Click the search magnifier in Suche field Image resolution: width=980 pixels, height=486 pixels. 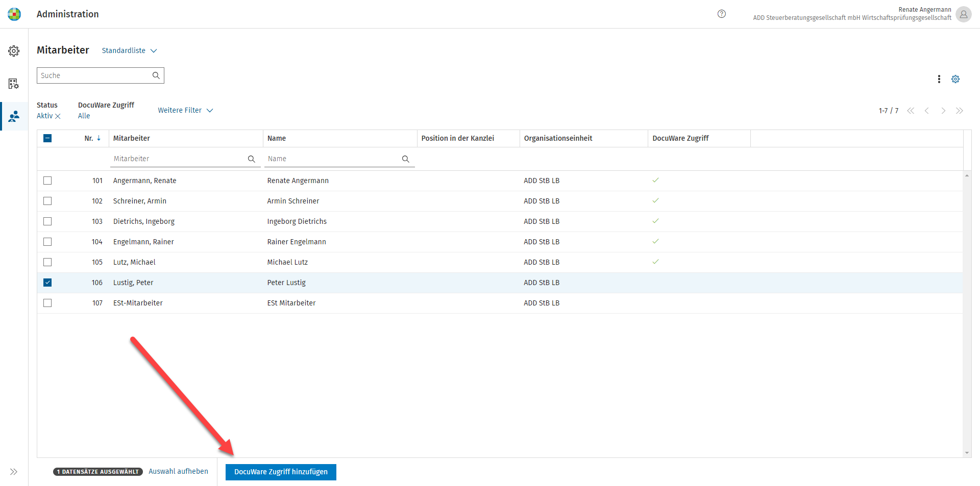[x=156, y=75]
